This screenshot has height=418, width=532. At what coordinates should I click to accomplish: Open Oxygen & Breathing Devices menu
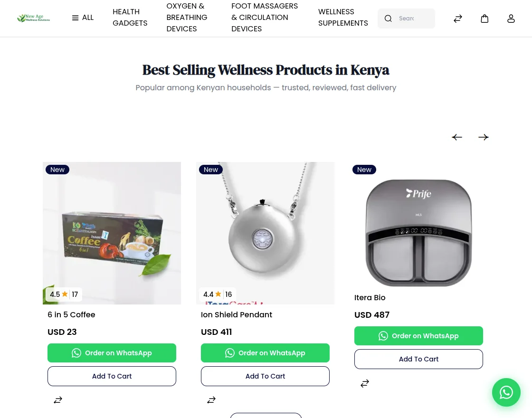(187, 17)
